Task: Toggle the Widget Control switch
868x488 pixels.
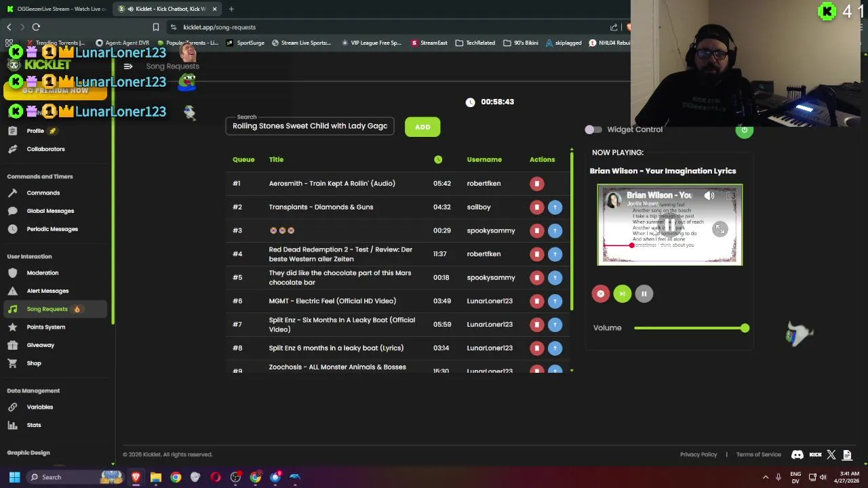Action: point(593,129)
